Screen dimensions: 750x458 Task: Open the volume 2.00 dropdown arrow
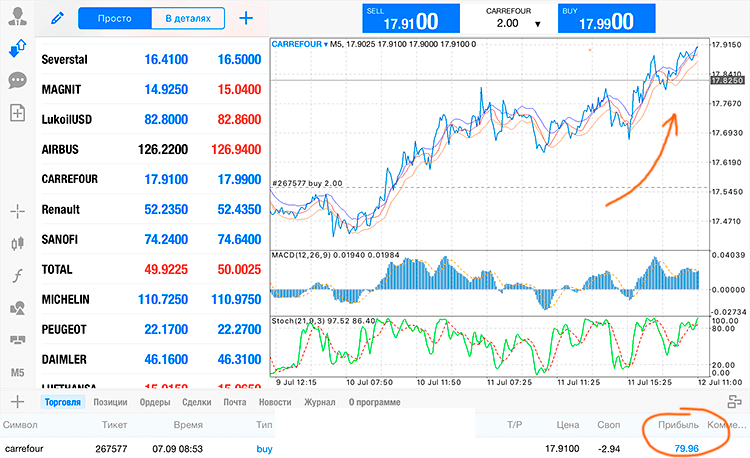pos(538,24)
